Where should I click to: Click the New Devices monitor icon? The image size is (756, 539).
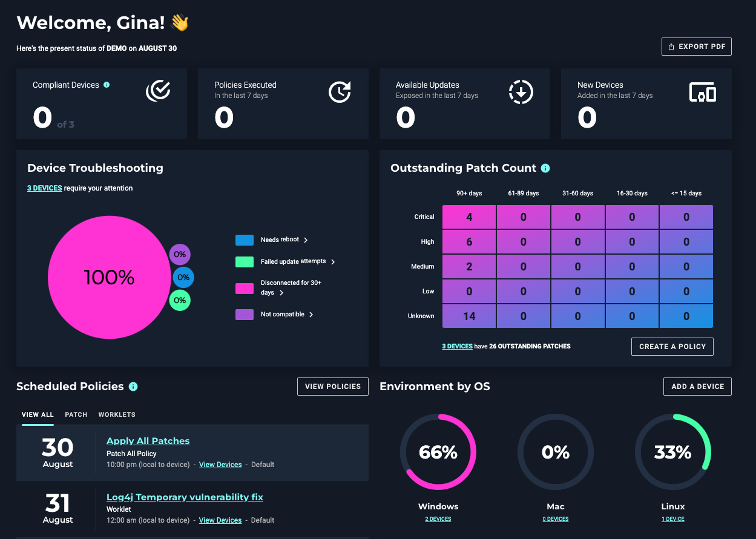click(x=702, y=91)
